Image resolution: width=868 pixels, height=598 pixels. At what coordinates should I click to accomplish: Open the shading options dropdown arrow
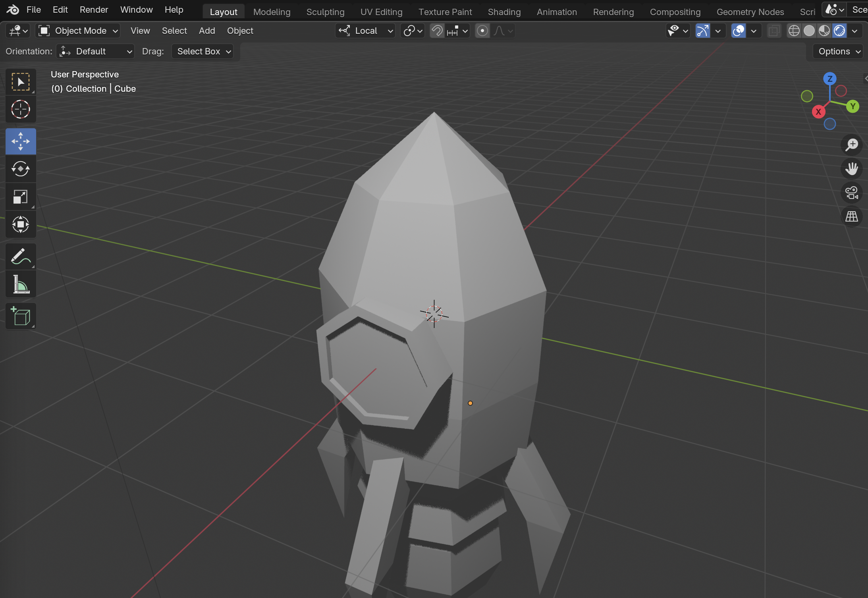click(x=854, y=31)
